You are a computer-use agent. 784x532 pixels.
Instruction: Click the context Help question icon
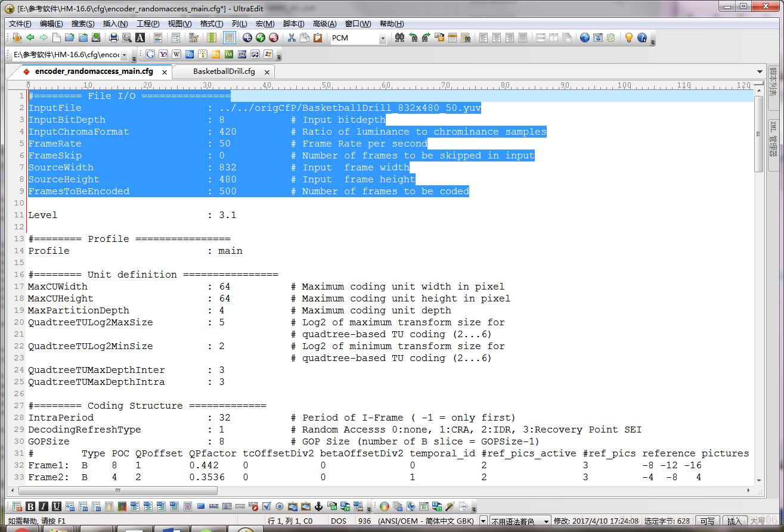[x=642, y=38]
